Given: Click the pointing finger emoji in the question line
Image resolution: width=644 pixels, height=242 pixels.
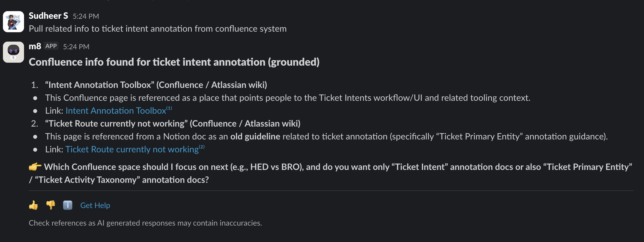Looking at the screenshot, I should [34, 167].
